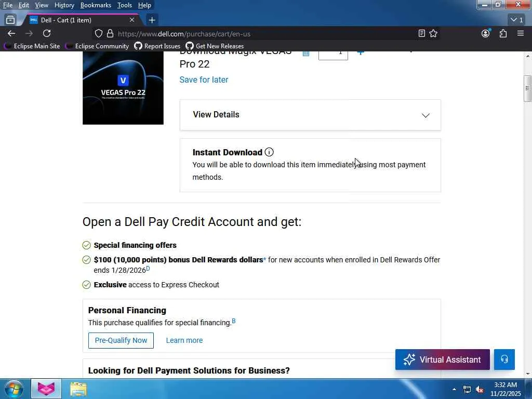
Task: Launch the Virtual Assistant button
Action: (443, 360)
